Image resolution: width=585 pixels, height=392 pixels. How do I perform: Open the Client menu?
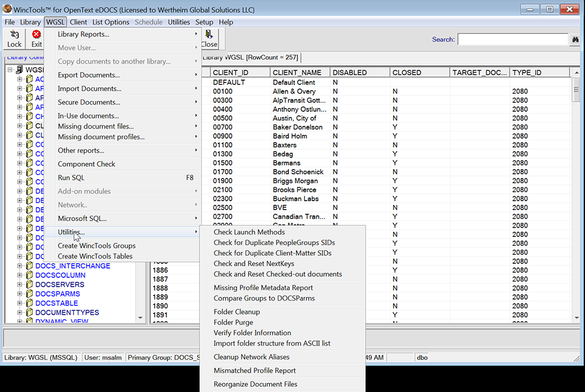pyautogui.click(x=78, y=22)
